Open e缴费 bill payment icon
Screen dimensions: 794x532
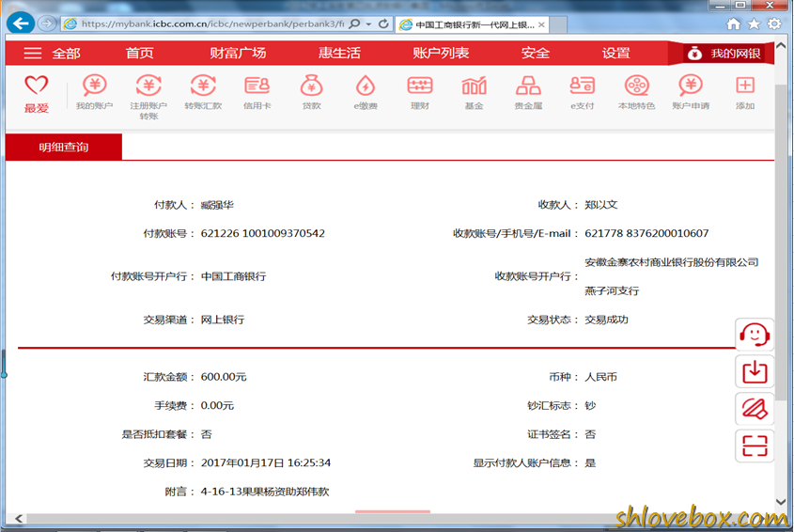tap(366, 92)
